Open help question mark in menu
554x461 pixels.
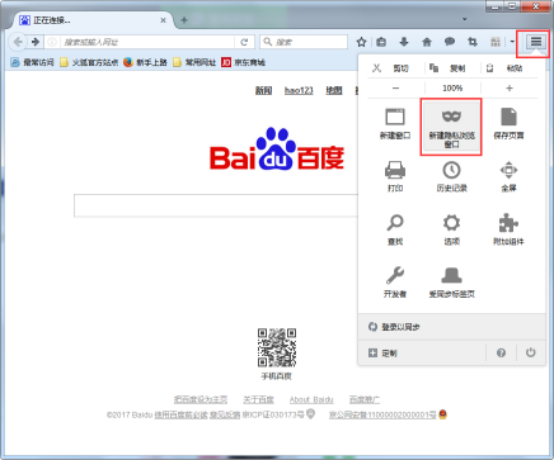(x=501, y=353)
